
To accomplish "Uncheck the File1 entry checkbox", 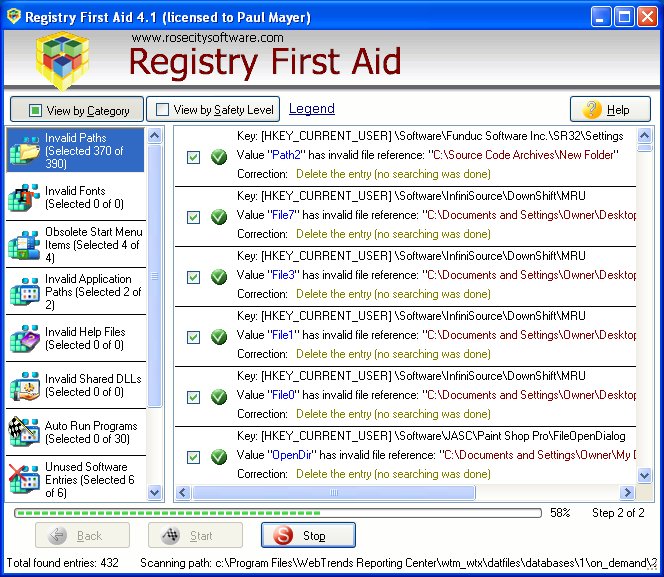I will (194, 337).
